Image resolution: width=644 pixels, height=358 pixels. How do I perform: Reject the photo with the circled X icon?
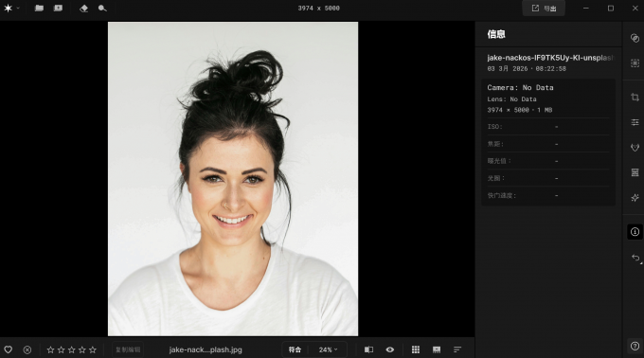click(27, 349)
